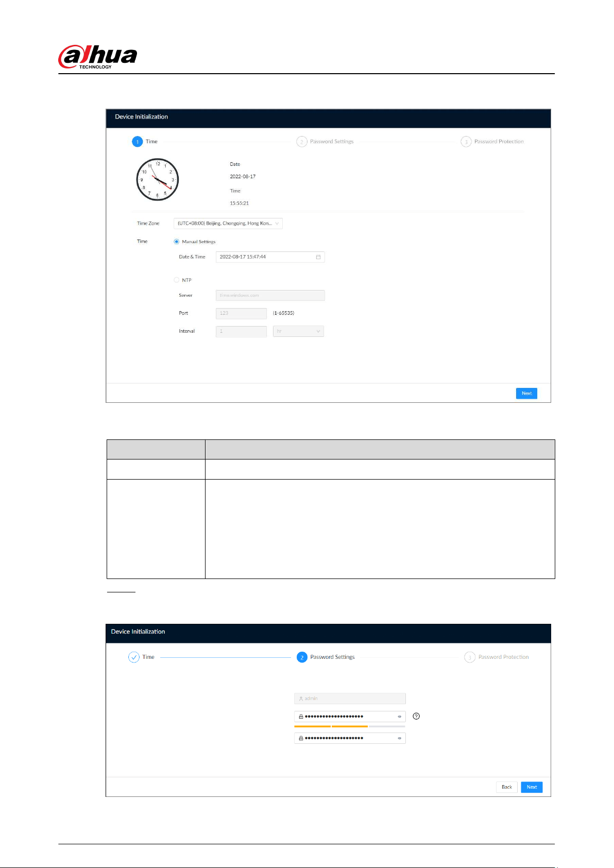614x868 pixels.
Task: Click the analog clock face
Action: (x=158, y=180)
